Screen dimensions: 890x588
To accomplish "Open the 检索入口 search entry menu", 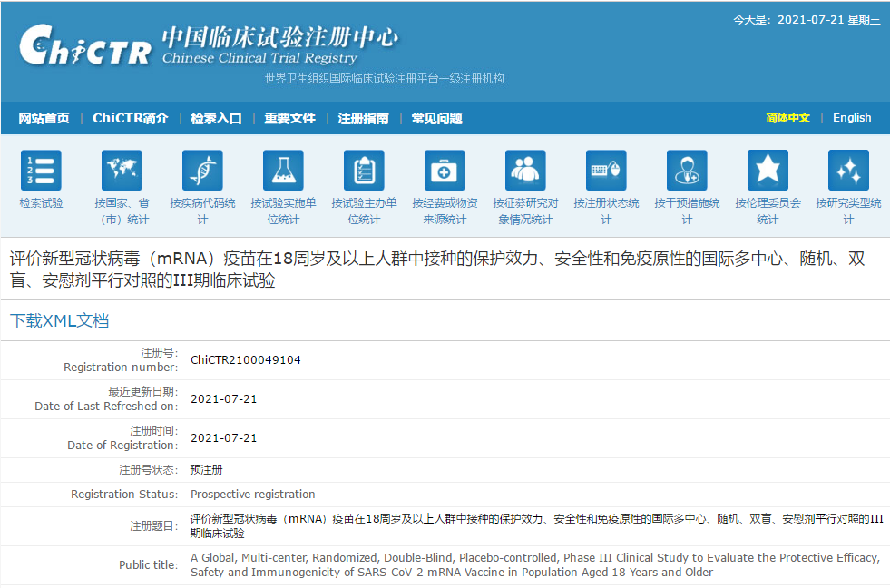I will pyautogui.click(x=216, y=118).
